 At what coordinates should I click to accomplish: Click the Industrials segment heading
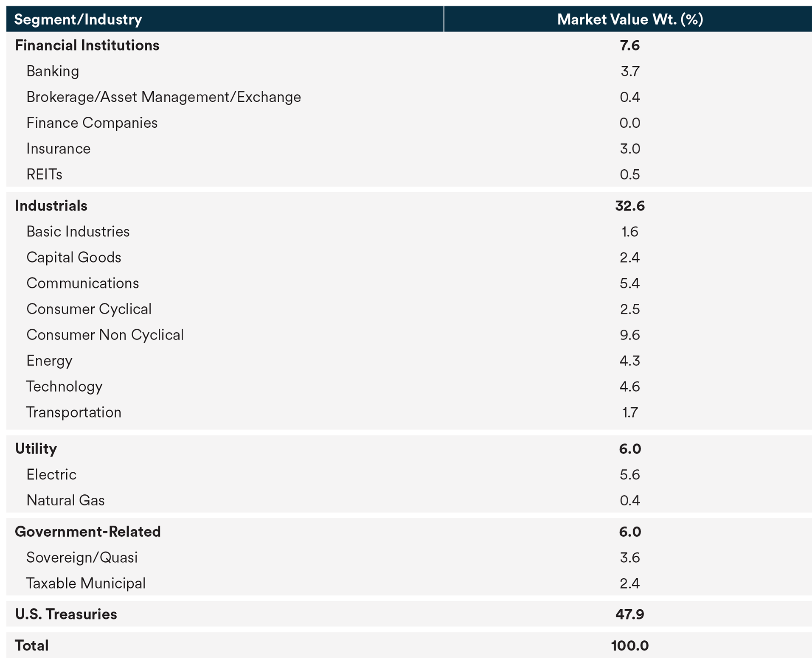coord(51,206)
